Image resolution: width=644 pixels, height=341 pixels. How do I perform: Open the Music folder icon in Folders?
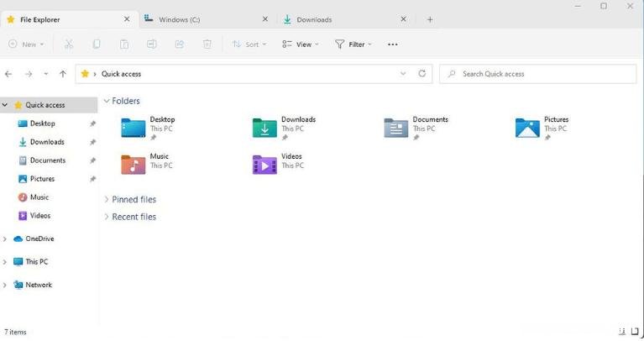point(133,165)
